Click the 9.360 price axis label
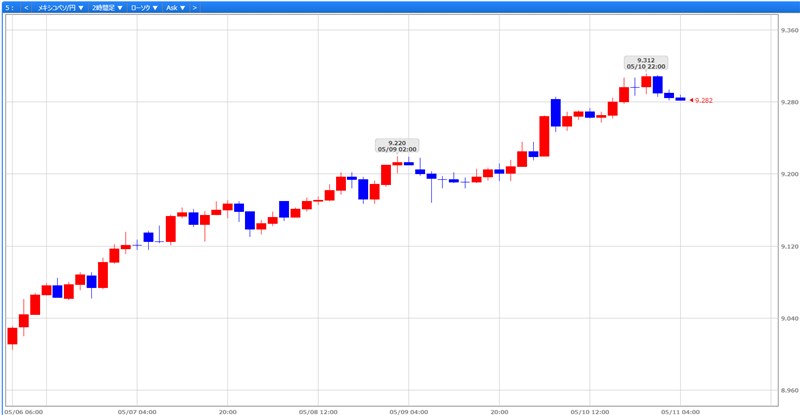Image resolution: width=800 pixels, height=415 pixels. [788, 31]
